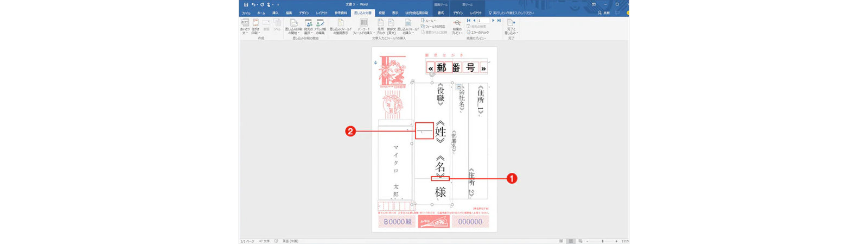Switch to web layout view in status bar
The width and height of the screenshot is (868, 244).
click(x=580, y=241)
